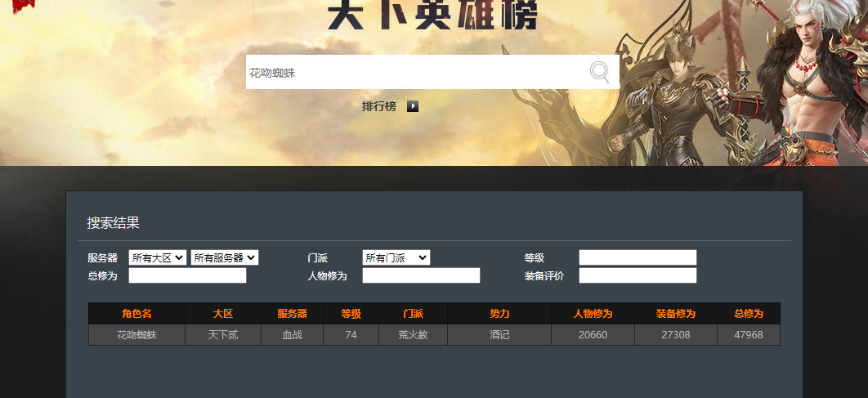The width and height of the screenshot is (868, 398).
Task: Click the 47968 total cultivation value
Action: (749, 335)
